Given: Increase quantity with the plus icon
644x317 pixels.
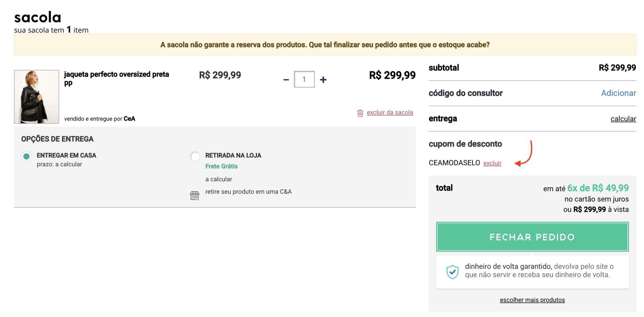Looking at the screenshot, I should 323,80.
